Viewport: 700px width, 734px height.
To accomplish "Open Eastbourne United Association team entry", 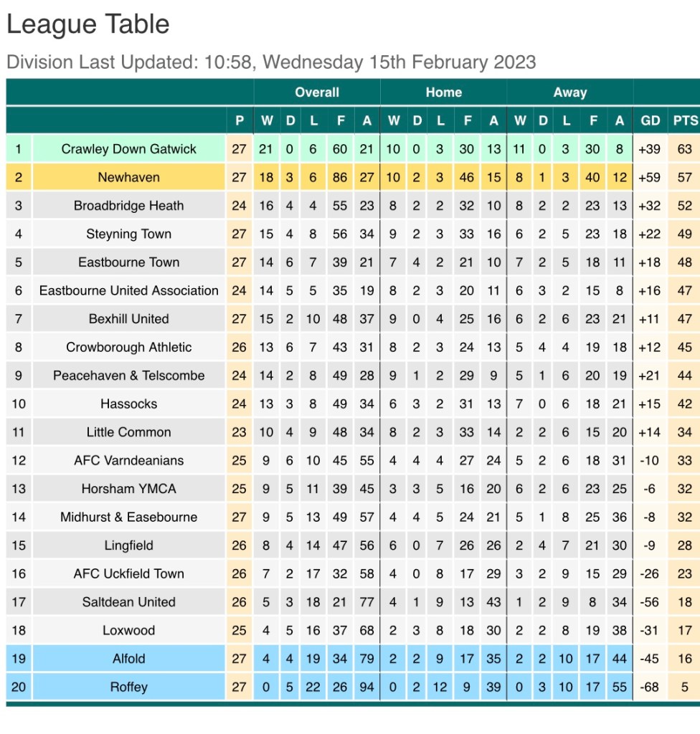I will (x=129, y=290).
